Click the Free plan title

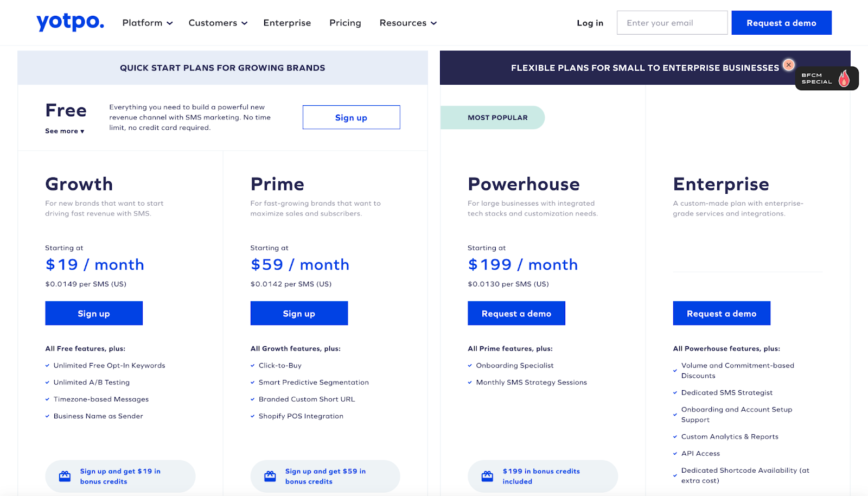[66, 110]
